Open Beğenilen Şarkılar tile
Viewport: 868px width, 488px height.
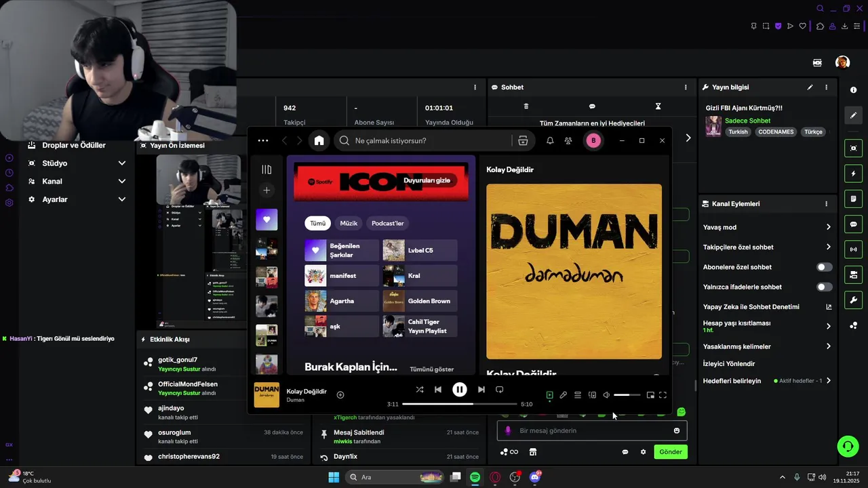(342, 250)
